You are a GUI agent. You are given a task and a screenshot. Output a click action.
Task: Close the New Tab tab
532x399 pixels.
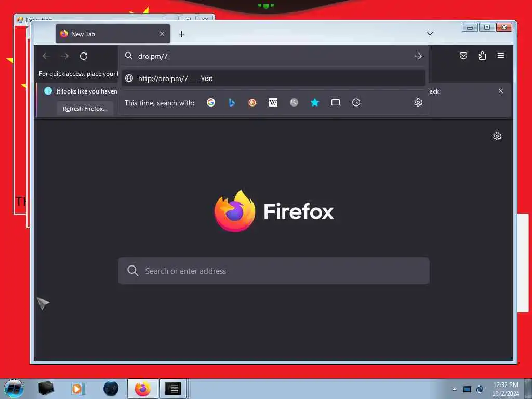click(x=162, y=34)
